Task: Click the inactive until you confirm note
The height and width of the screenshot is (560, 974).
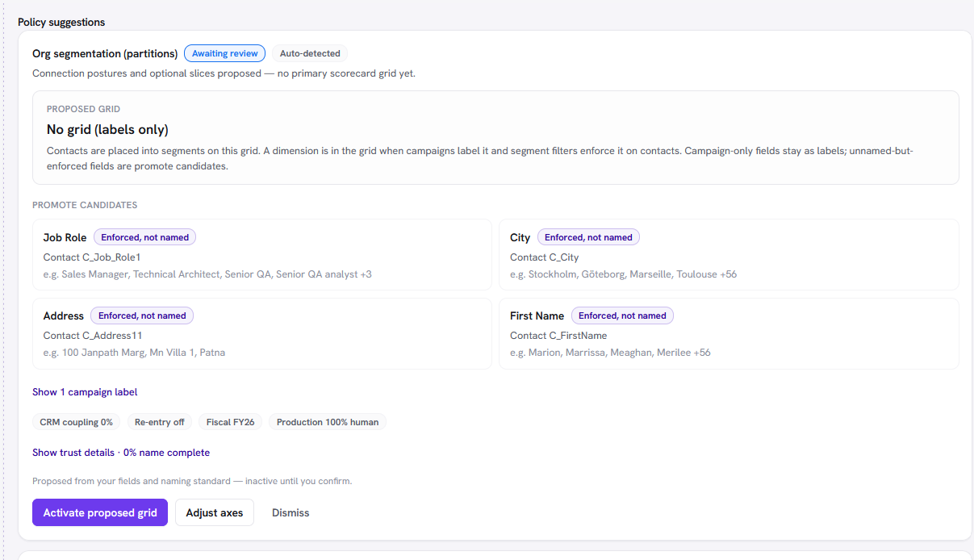Action: coord(192,481)
